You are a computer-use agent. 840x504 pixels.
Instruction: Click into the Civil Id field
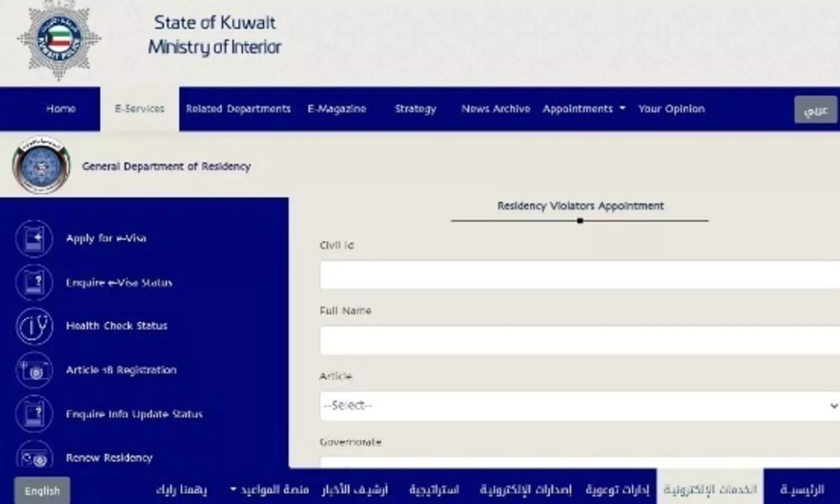[579, 275]
